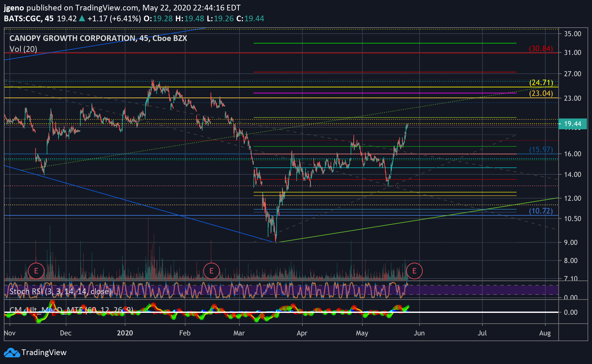Click the O:19.28 open value in header

[158, 19]
